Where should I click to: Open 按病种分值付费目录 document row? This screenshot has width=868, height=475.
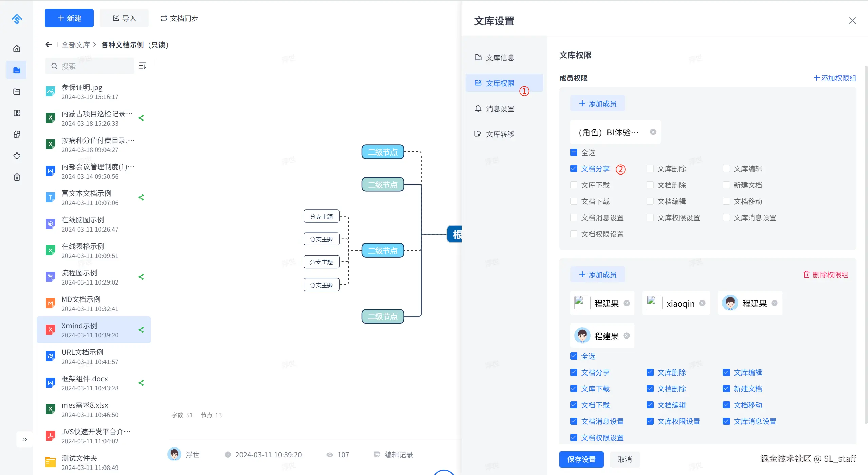94,144
